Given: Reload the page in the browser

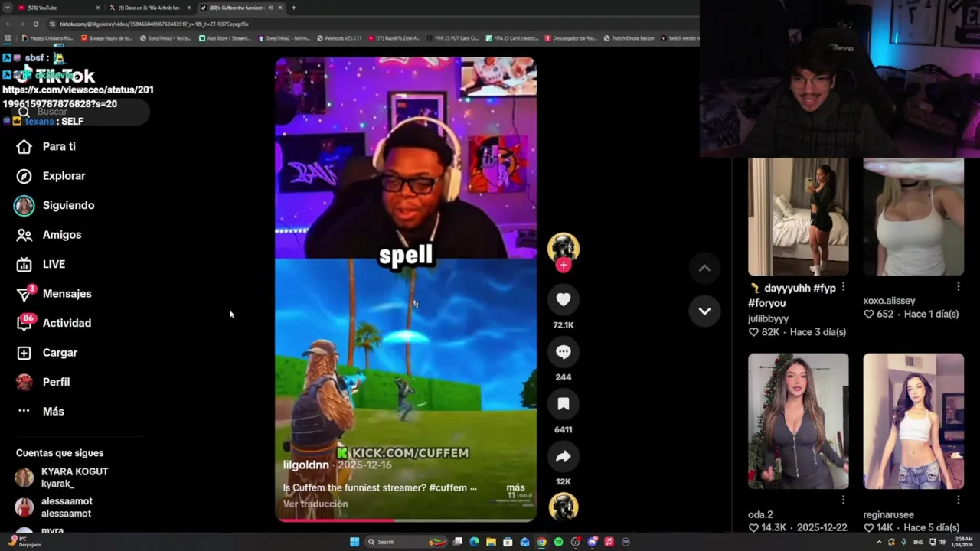Looking at the screenshot, I should coord(35,24).
